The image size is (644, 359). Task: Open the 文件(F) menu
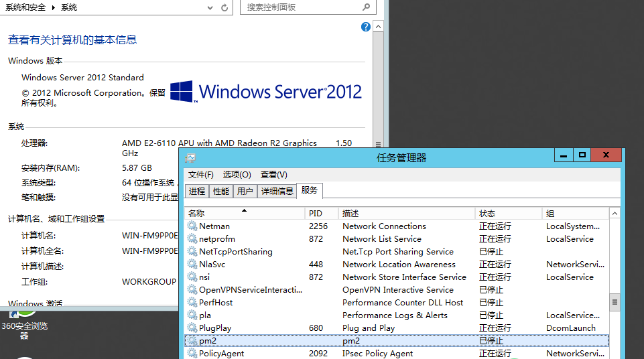click(x=201, y=175)
